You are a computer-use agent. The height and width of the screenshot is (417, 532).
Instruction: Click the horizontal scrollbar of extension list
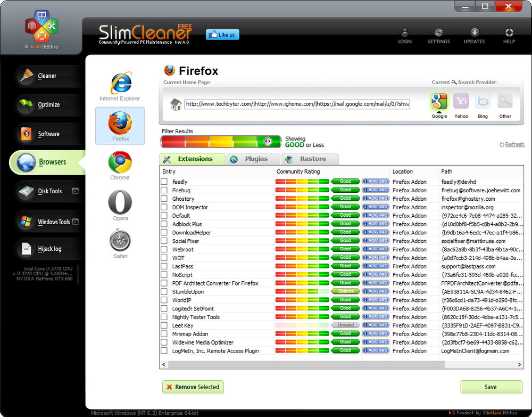[306, 364]
